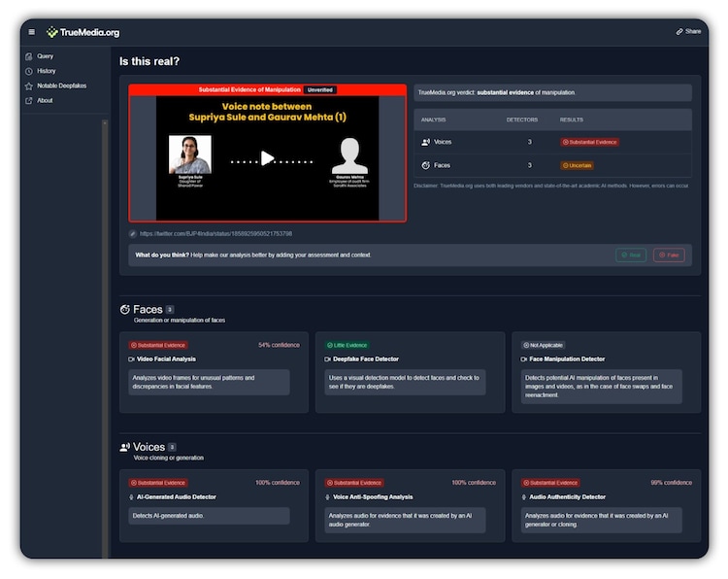Viewport: 728px width, 579px height.
Task: Click the Notable Deepfakes star icon
Action: (x=28, y=85)
